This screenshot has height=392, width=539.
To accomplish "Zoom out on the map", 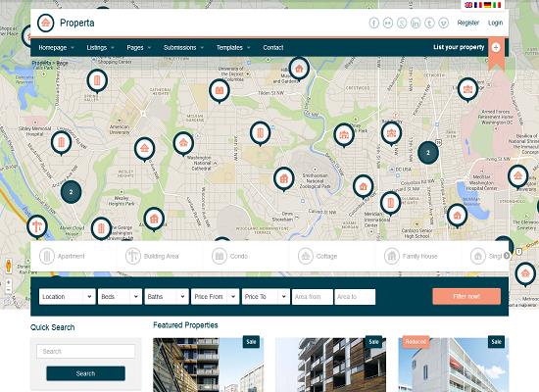I will 9,291.
